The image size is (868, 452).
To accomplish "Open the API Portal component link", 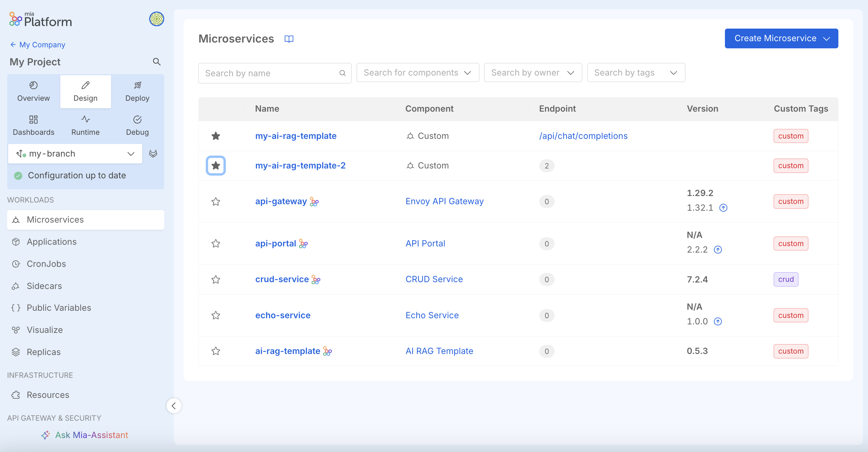I will point(425,244).
